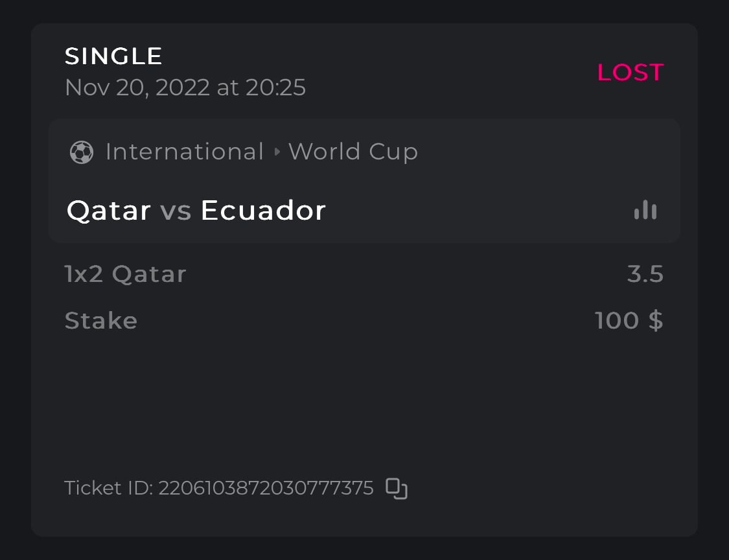The height and width of the screenshot is (560, 729).
Task: Click the 'Ticket ID:' label prefix
Action: pyautogui.click(x=109, y=488)
